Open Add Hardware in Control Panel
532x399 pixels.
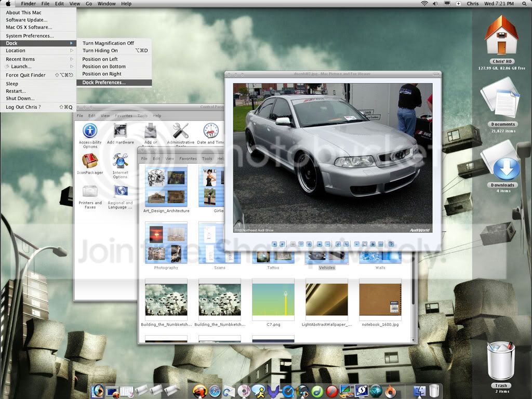point(121,134)
